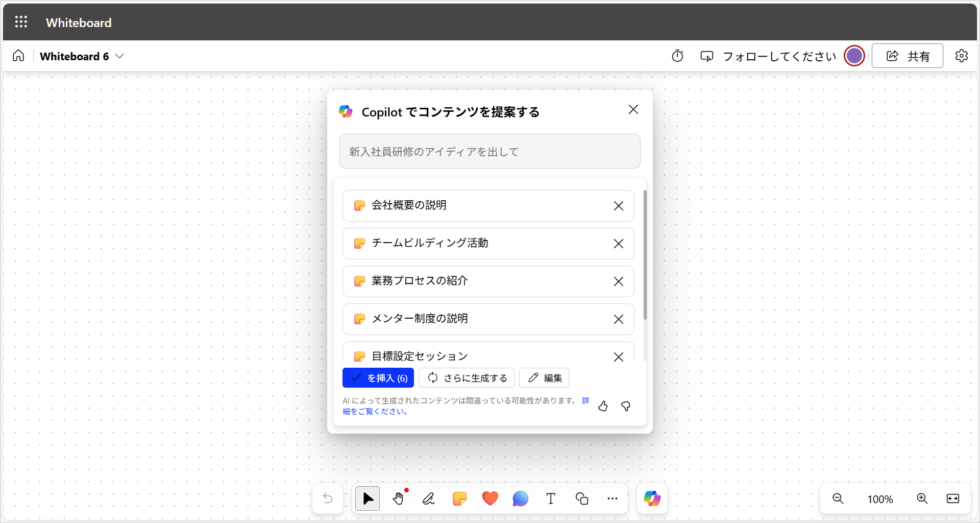980x523 pixels.
Task: Expand more toolbar options ellipsis
Action: pos(612,498)
